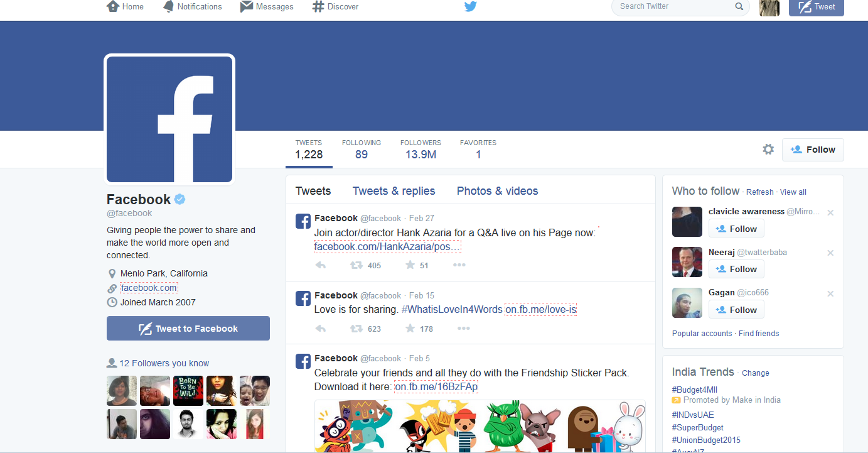View the Following 89 list
The height and width of the screenshot is (453, 868).
click(x=362, y=149)
